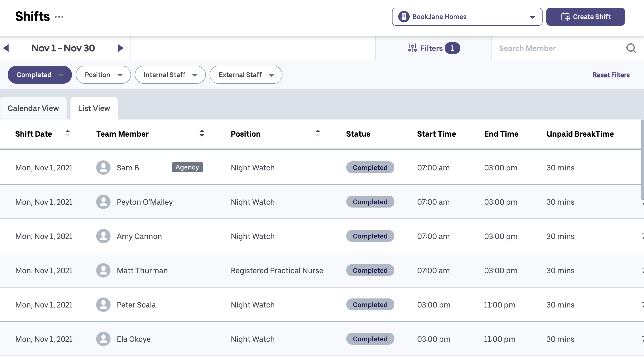
Task: Open the Shifts three-dots menu
Action: coord(59,17)
